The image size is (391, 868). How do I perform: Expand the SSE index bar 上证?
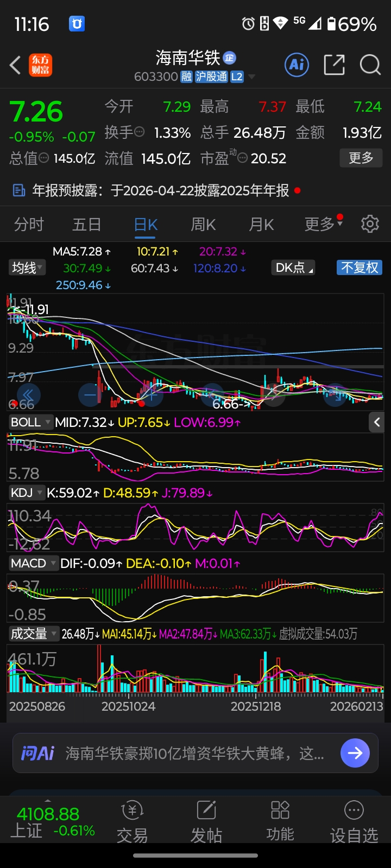pyautogui.click(x=53, y=822)
